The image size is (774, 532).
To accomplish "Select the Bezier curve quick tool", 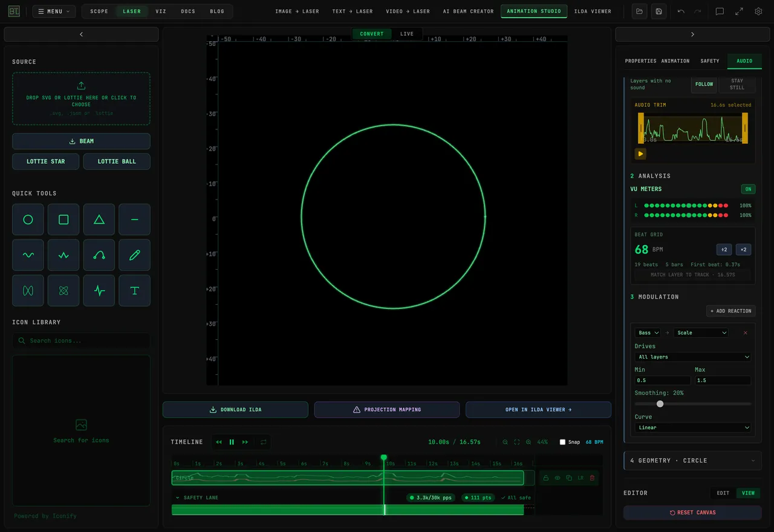I will 99,255.
